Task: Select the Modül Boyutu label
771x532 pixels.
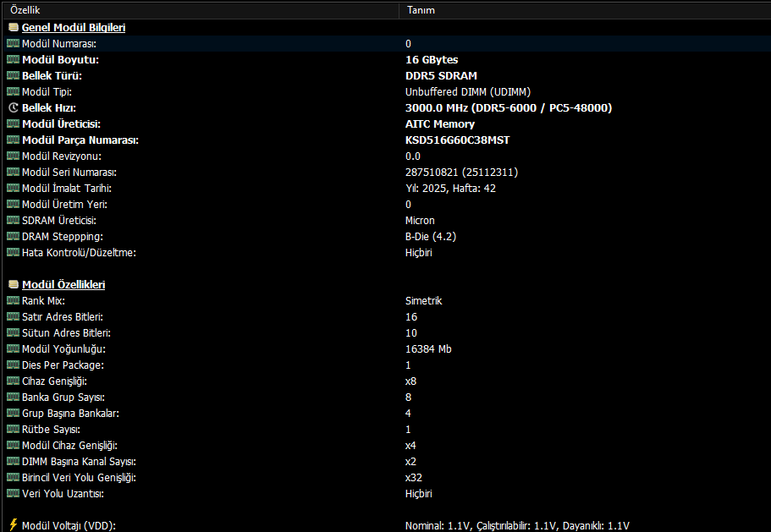Action: pos(60,60)
